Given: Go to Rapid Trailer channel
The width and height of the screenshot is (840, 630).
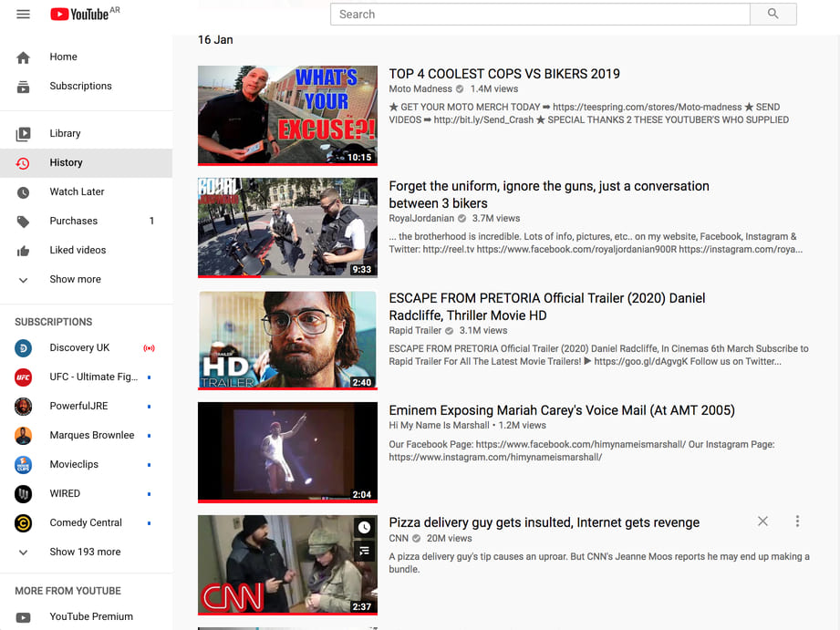Looking at the screenshot, I should pyautogui.click(x=415, y=331).
